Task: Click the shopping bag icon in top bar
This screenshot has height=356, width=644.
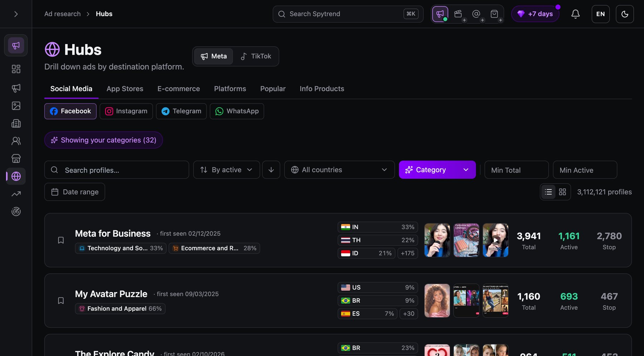Action: [x=494, y=14]
